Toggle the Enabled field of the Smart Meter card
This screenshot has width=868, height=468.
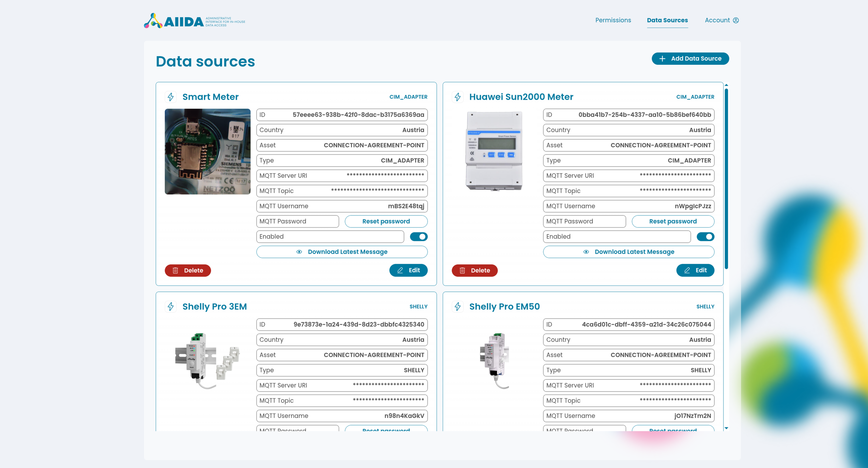[418, 236]
